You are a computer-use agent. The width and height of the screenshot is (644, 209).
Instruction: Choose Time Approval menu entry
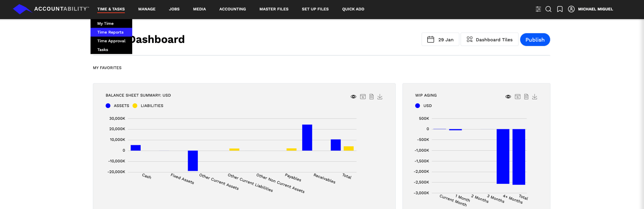point(111,41)
